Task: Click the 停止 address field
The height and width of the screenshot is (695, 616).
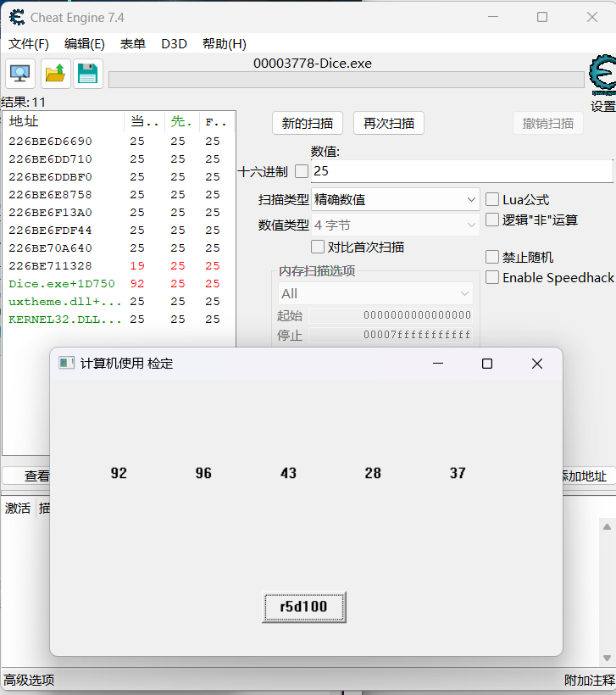Action: coord(391,335)
